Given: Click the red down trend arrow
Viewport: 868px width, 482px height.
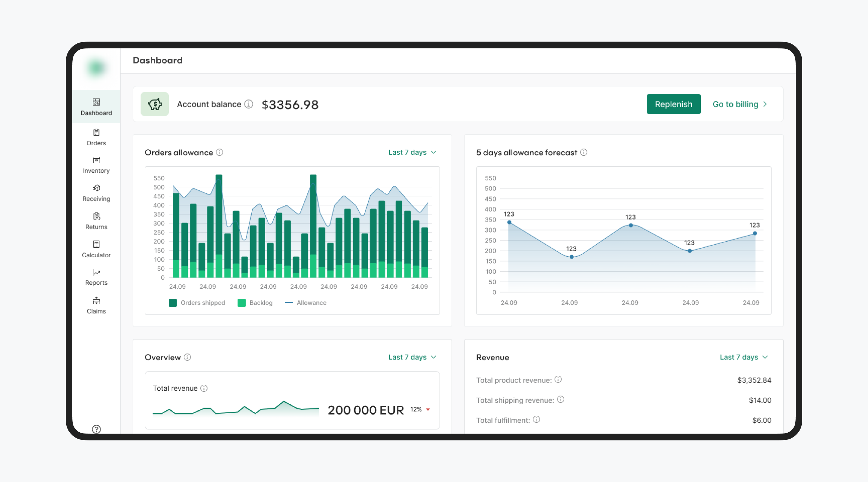Looking at the screenshot, I should (428, 410).
